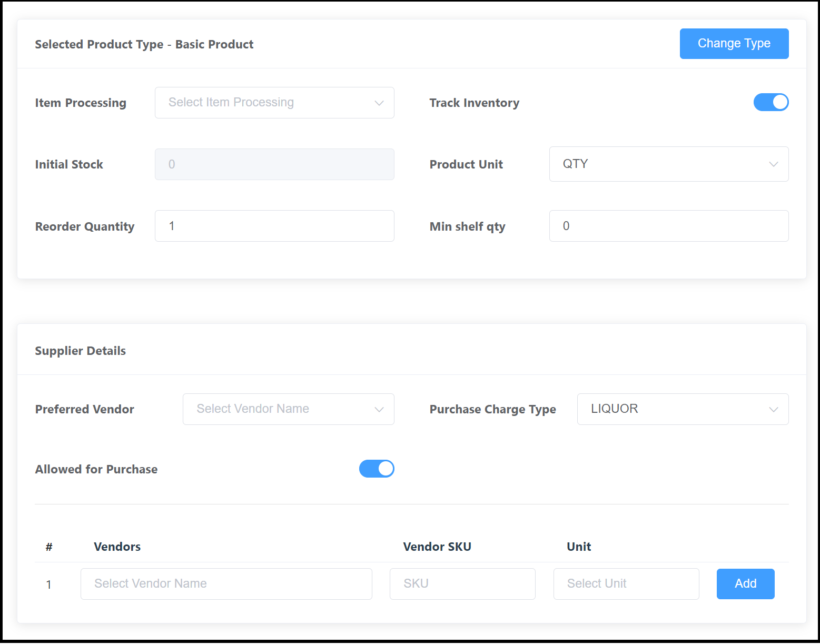Open the Product Unit QTY dropdown
Screen dimensions: 820x644
pos(668,164)
